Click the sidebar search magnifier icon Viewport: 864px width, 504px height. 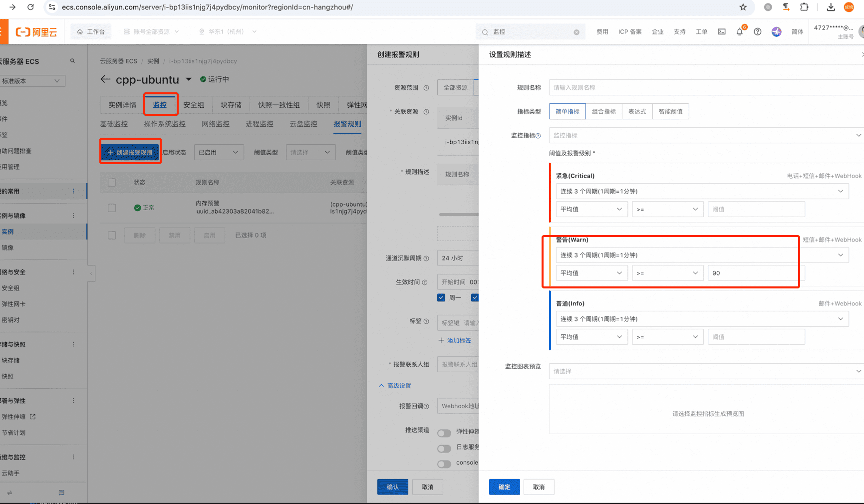(x=72, y=61)
